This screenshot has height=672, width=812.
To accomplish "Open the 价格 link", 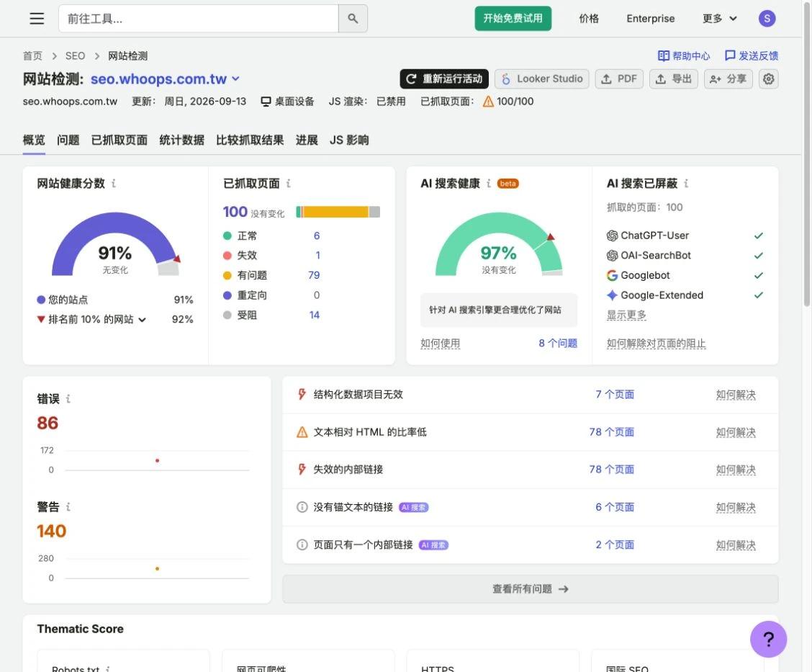I will pyautogui.click(x=589, y=19).
